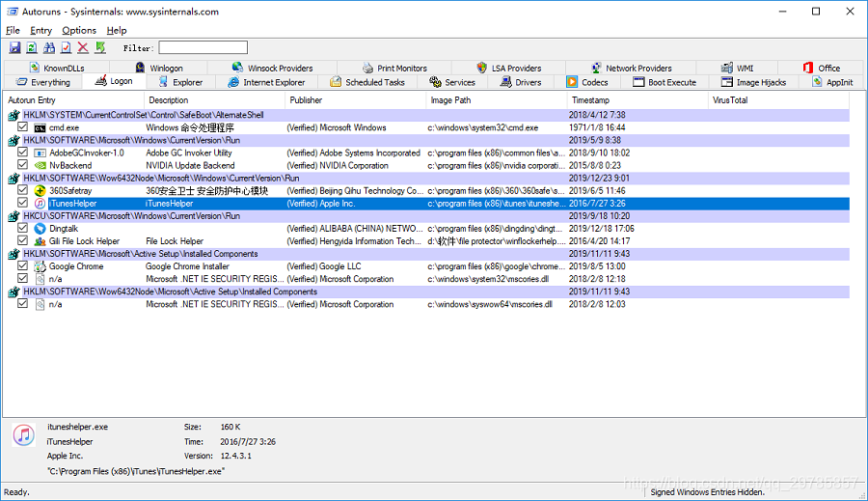868x501 pixels.
Task: Click the iTunes icon in details pane
Action: [24, 435]
